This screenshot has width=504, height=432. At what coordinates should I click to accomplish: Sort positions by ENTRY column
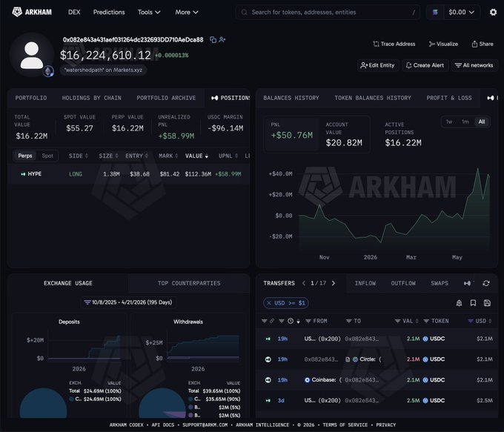136,156
